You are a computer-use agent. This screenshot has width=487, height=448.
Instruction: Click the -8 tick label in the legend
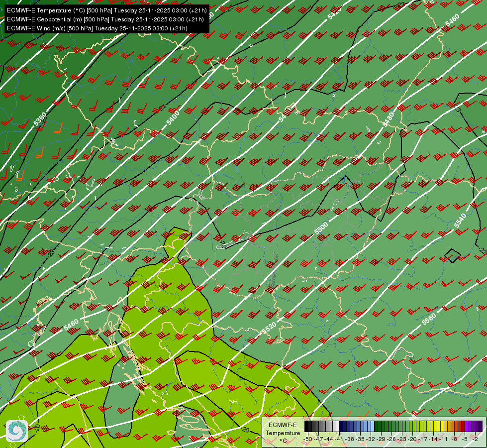(454, 439)
